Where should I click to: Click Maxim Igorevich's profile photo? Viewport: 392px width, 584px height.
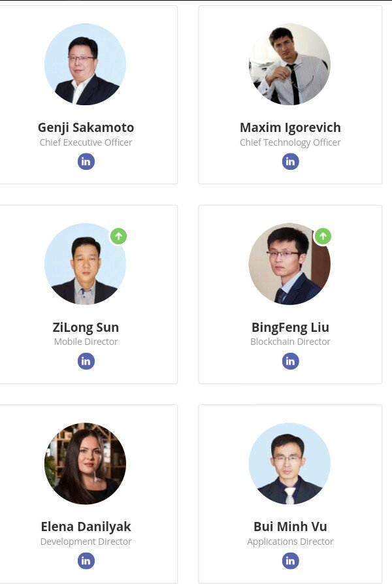[289, 65]
